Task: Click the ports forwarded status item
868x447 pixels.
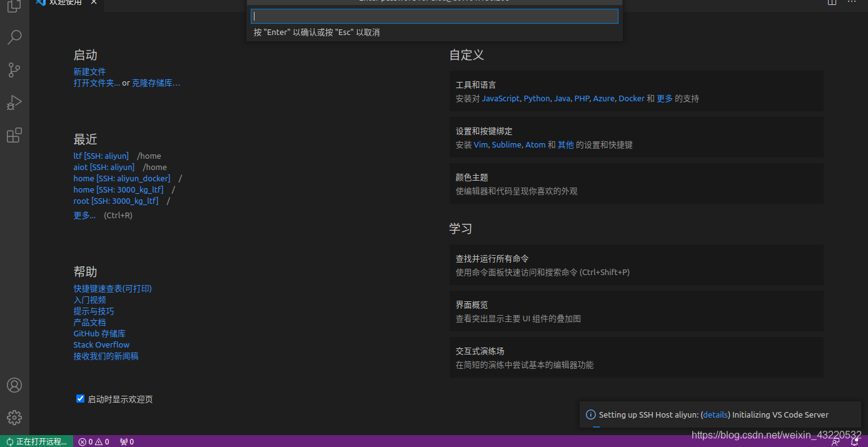Action: click(x=127, y=441)
